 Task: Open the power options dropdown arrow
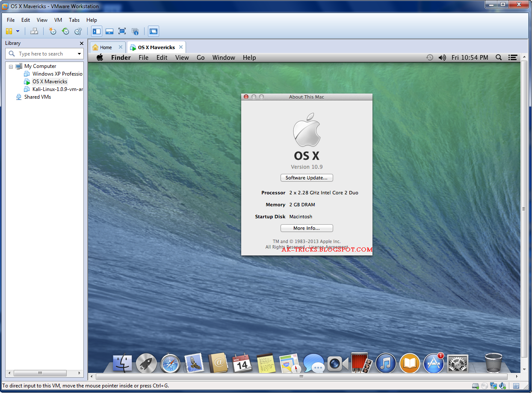tap(18, 31)
